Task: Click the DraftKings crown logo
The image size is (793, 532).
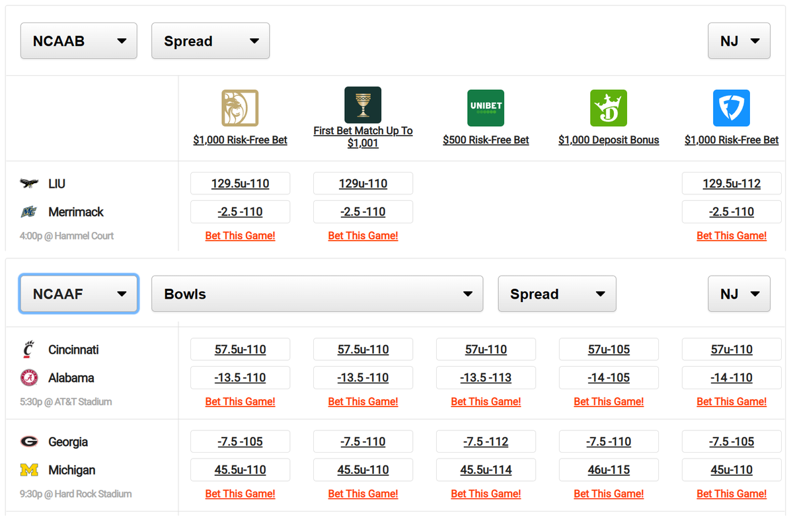Action: pyautogui.click(x=609, y=108)
